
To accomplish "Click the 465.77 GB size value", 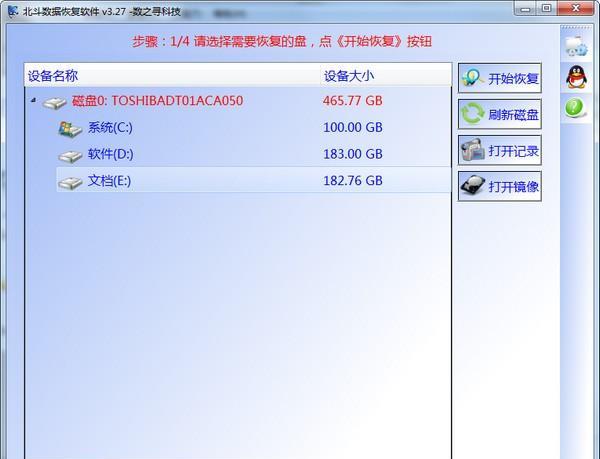I will pos(352,101).
